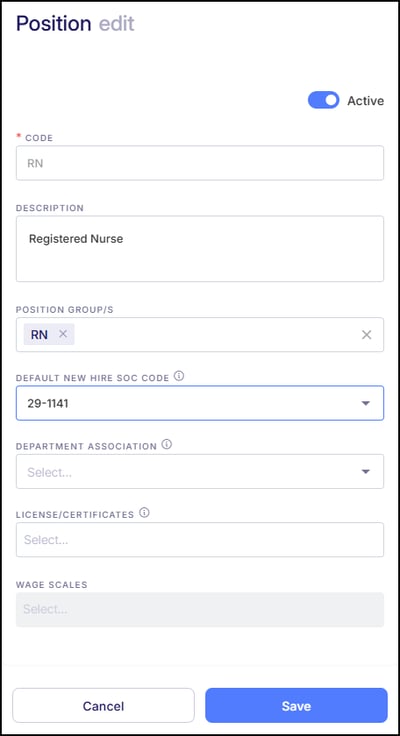
Task: Expand the Department Association dropdown arrow
Action: (366, 472)
